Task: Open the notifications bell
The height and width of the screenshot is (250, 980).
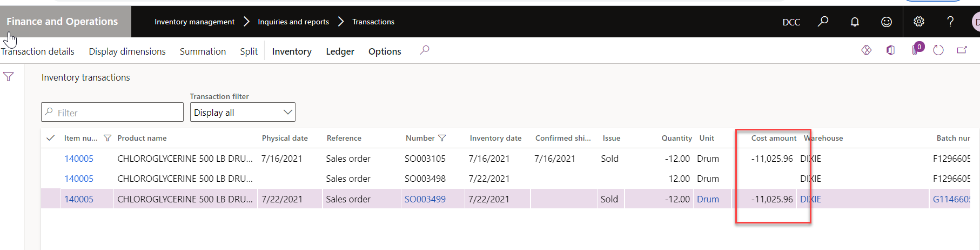Action: [x=855, y=22]
